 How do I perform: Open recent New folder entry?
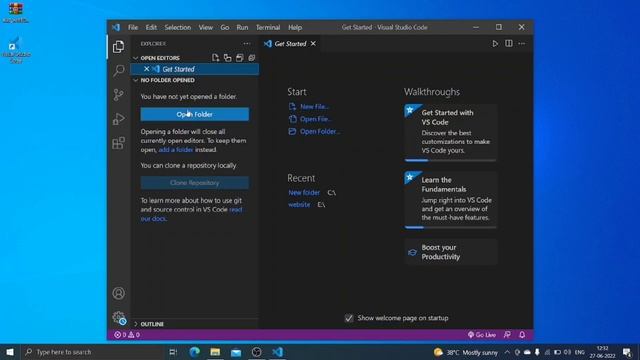304,193
